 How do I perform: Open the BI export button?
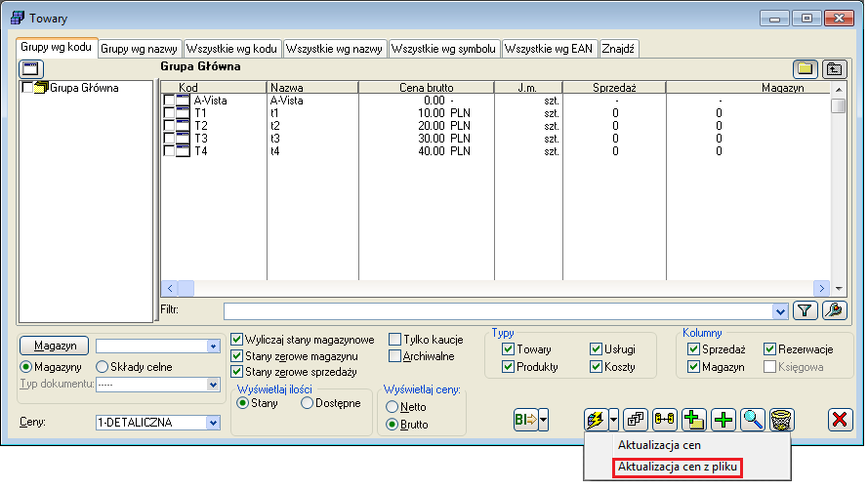tap(525, 420)
